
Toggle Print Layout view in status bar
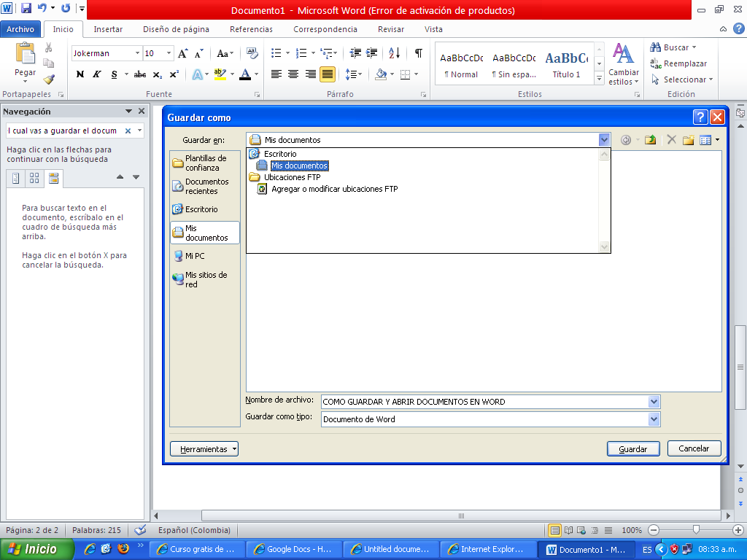pos(554,530)
